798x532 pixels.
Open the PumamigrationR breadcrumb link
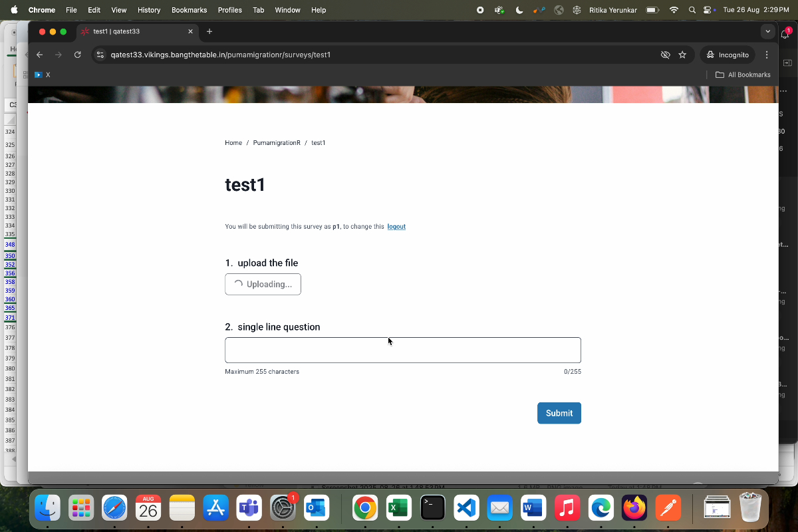pyautogui.click(x=277, y=143)
